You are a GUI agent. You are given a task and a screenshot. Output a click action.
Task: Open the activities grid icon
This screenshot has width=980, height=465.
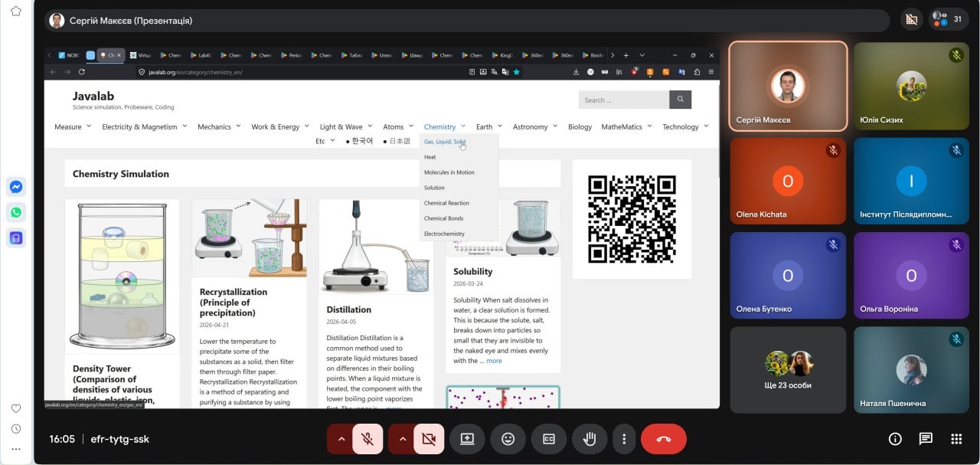pos(956,439)
